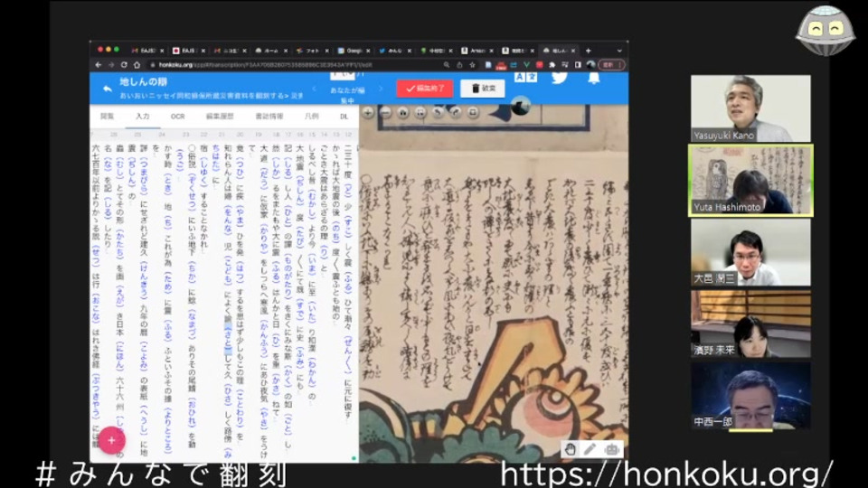Reset manuscript viewer to home view

[x=403, y=113]
